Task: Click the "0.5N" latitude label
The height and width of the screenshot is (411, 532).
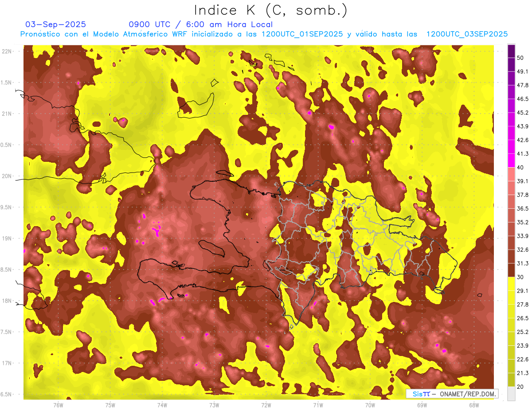Action: [6, 145]
